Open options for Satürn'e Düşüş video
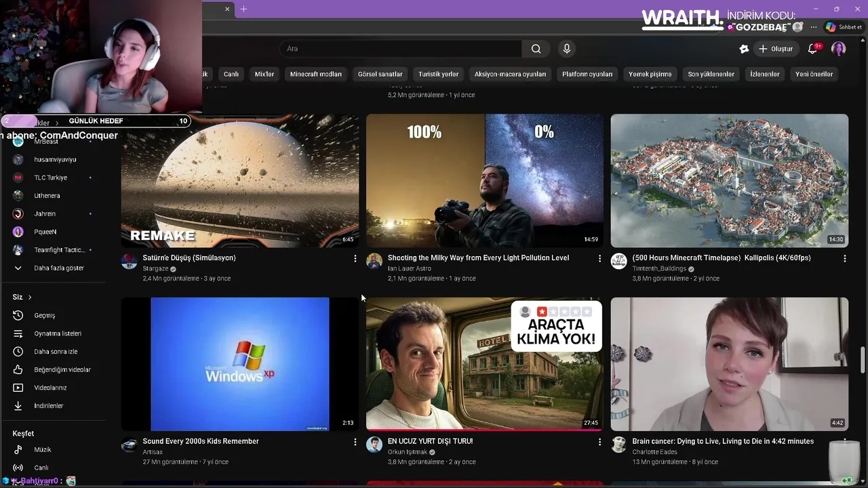Image resolution: width=868 pixels, height=488 pixels. 355,258
